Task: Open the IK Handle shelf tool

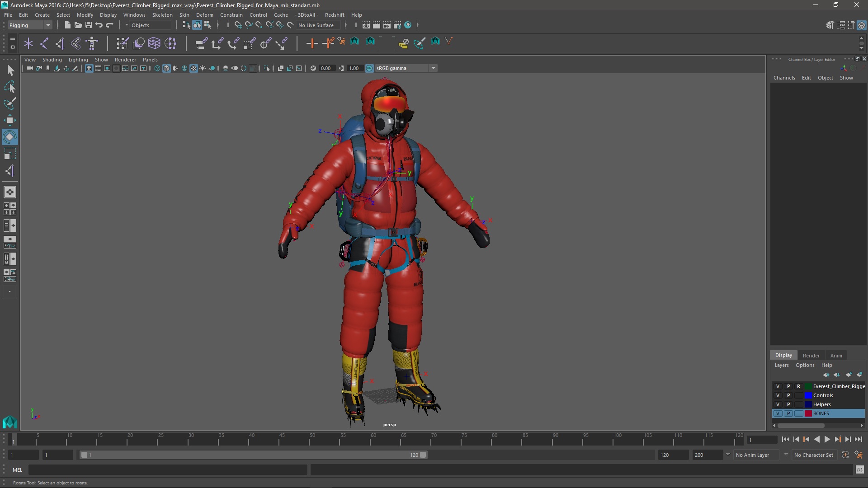Action: 60,43
